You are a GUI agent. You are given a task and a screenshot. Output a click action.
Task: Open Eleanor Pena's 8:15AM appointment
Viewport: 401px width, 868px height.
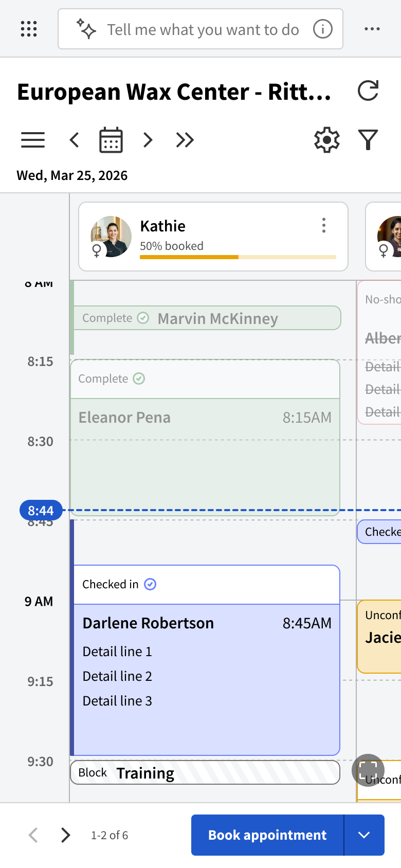click(x=205, y=438)
